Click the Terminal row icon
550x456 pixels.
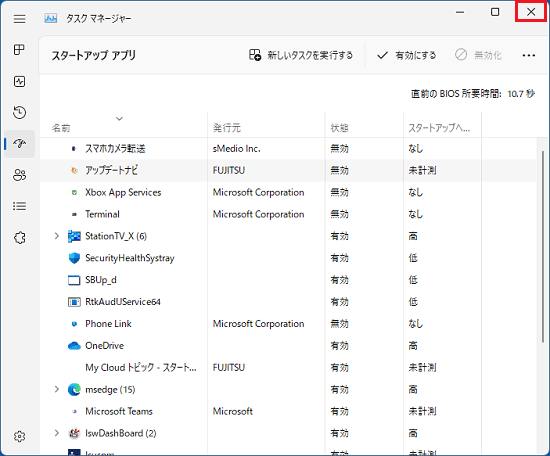[74, 214]
